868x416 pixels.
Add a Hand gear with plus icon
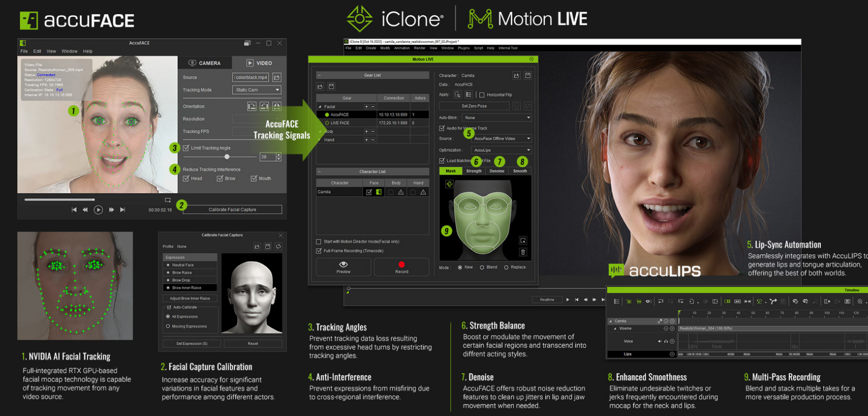(x=366, y=140)
